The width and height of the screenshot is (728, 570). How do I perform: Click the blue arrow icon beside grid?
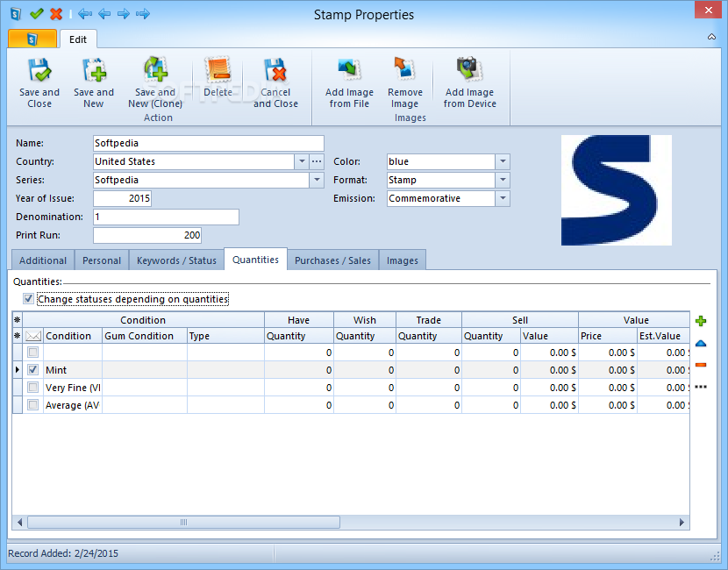click(701, 344)
